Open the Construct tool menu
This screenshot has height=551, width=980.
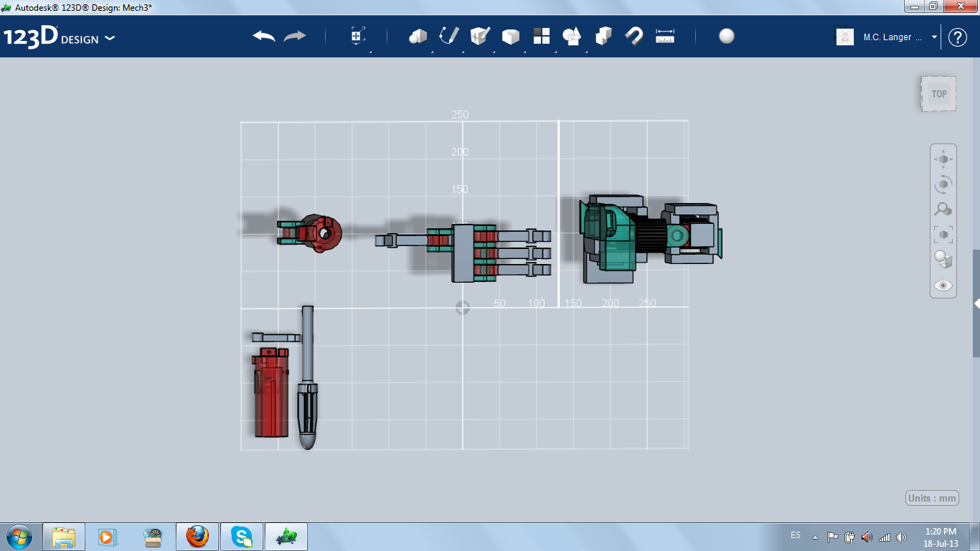pyautogui.click(x=480, y=36)
